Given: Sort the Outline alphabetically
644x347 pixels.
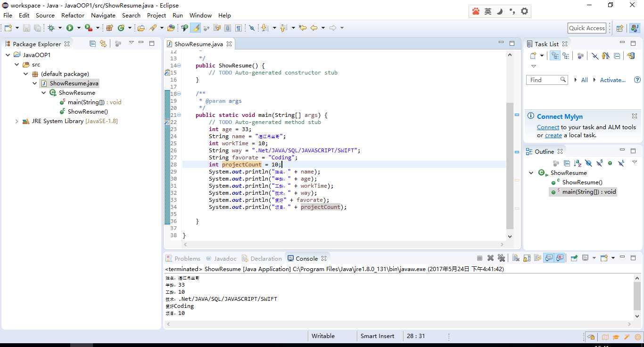Looking at the screenshot, I should tap(578, 163).
